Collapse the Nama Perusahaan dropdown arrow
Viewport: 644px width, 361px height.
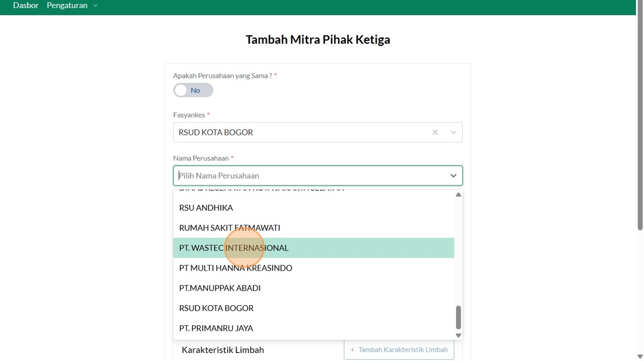click(x=453, y=176)
